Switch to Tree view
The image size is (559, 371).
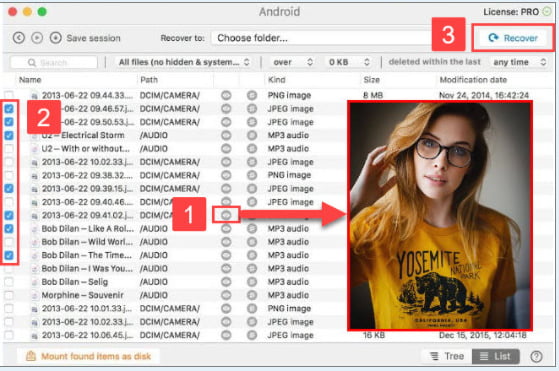tap(447, 356)
